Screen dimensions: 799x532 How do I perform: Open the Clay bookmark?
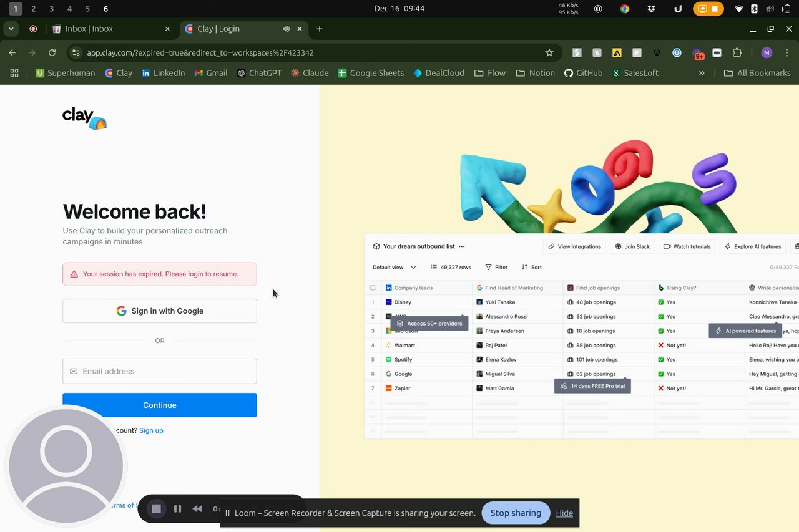click(119, 73)
